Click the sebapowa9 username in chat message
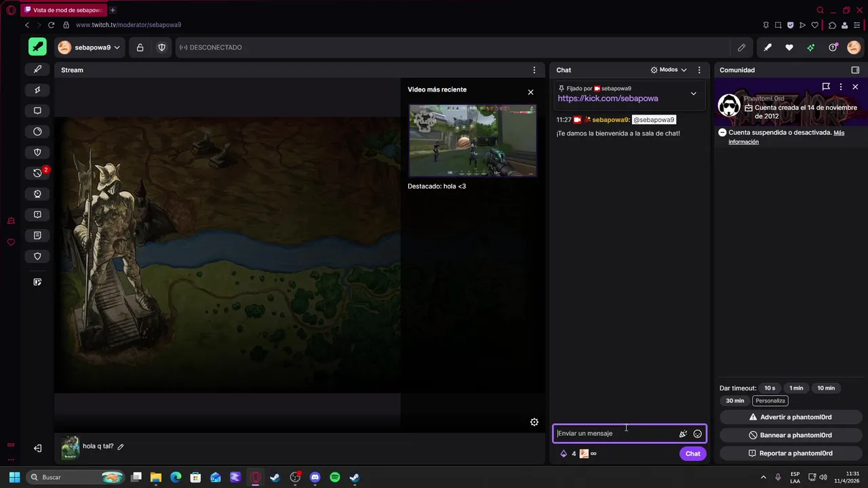 (x=610, y=120)
